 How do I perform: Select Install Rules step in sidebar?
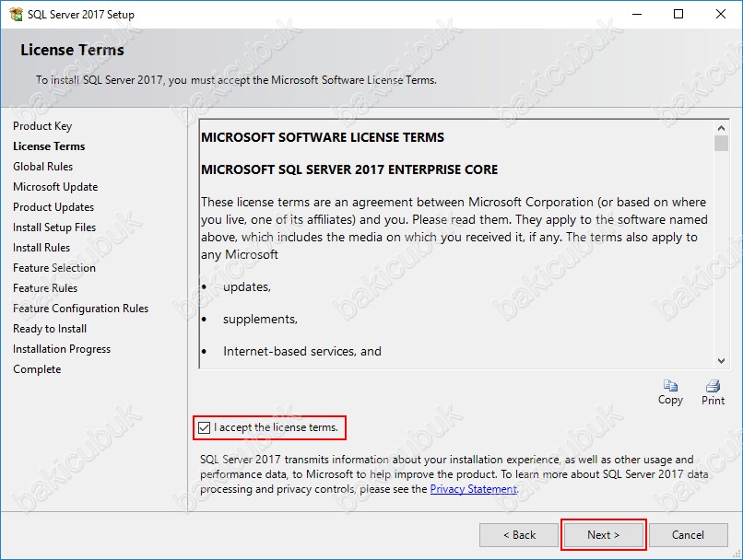41,248
